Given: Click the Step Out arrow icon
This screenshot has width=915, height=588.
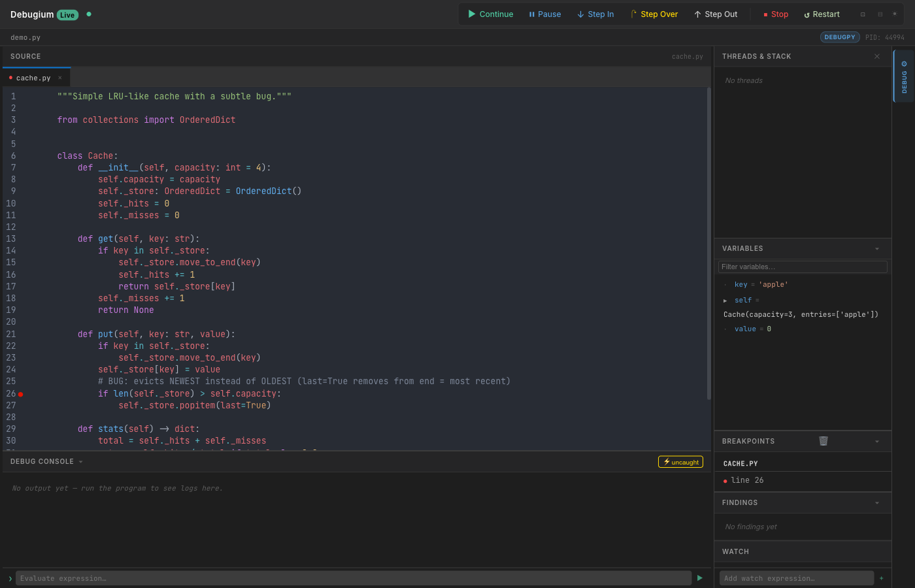Looking at the screenshot, I should (x=696, y=14).
